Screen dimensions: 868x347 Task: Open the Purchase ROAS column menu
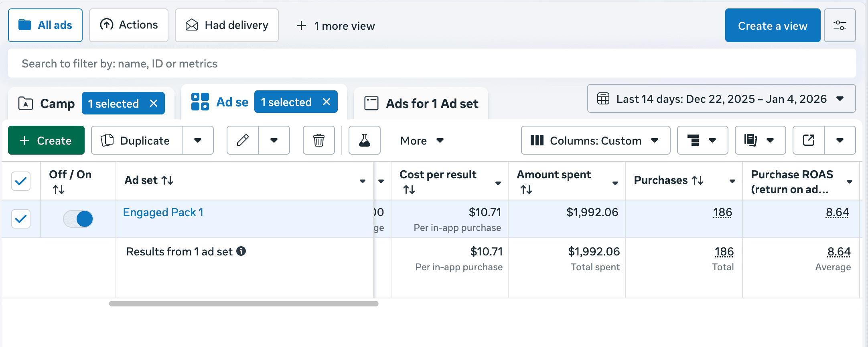pos(850,182)
